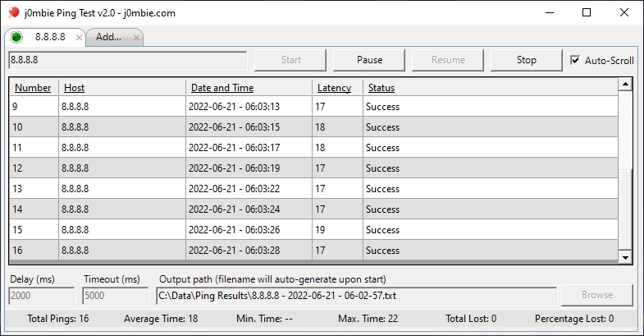
Task: Click the Status column header
Action: point(381,88)
